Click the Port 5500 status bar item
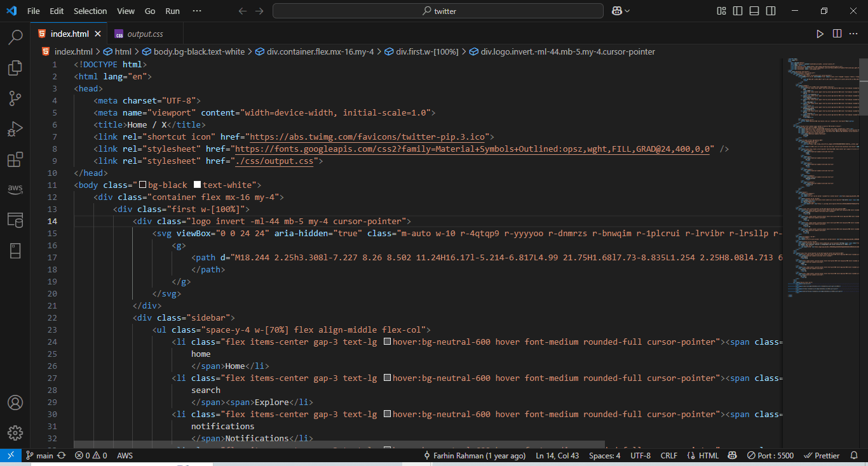Viewport: 868px width, 466px height. (770, 455)
